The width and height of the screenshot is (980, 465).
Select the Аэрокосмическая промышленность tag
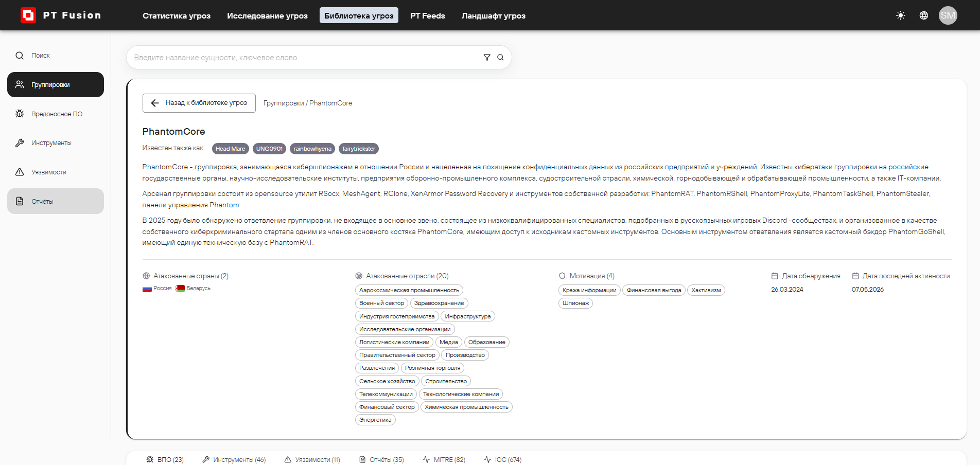click(x=409, y=290)
